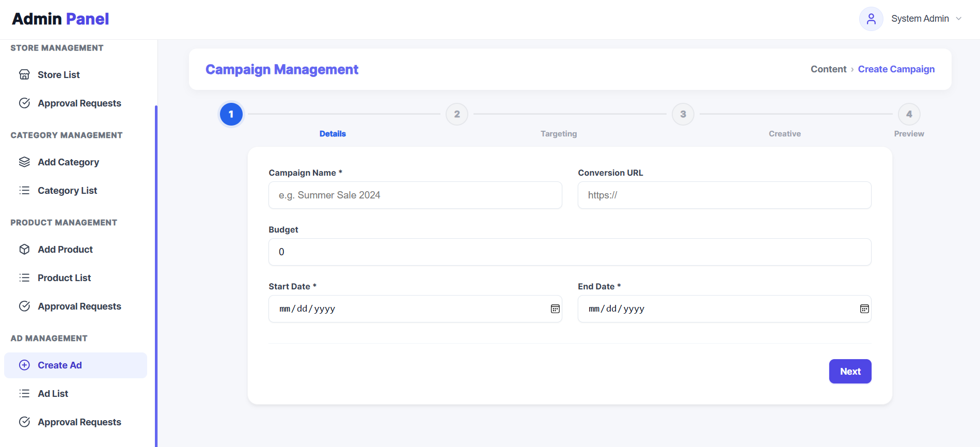The width and height of the screenshot is (980, 447).
Task: Open the Start Date calendar picker icon
Action: click(555, 309)
